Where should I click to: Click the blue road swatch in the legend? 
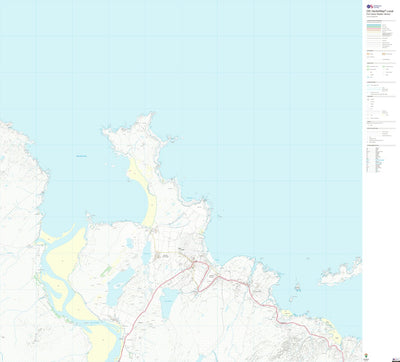coord(374,25)
